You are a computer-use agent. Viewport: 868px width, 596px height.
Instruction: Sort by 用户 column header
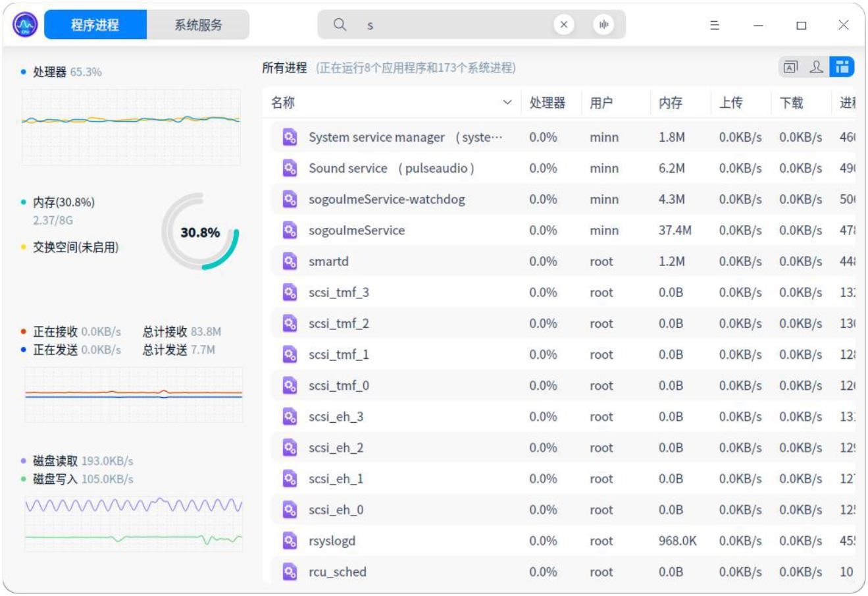[601, 103]
